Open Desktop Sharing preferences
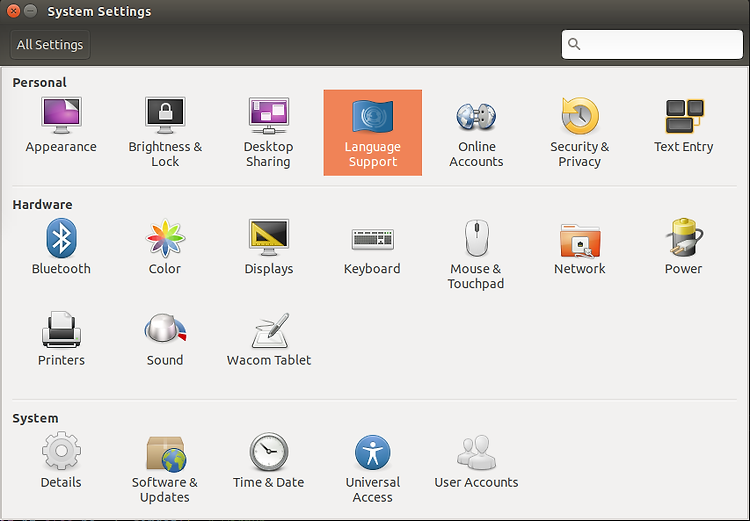This screenshot has height=521, width=750. point(268,132)
